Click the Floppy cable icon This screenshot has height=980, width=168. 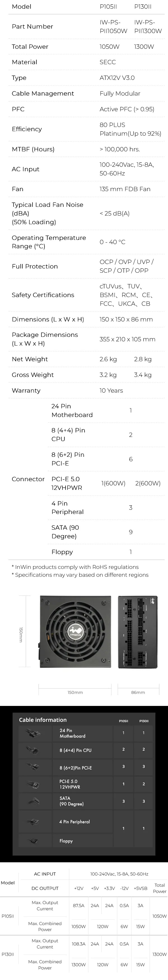[33, 841]
